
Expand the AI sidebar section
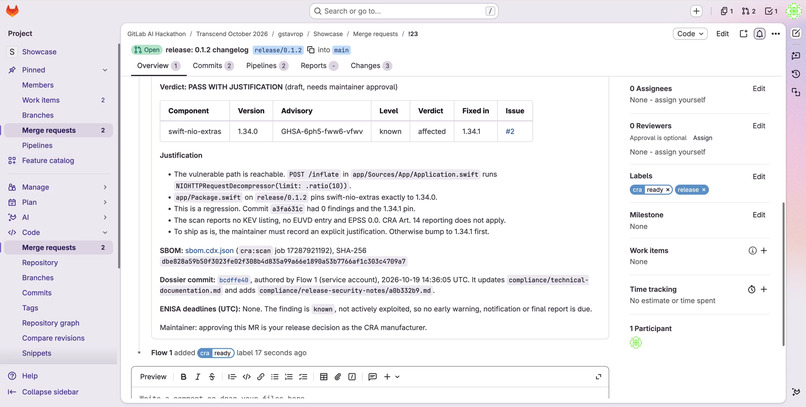pyautogui.click(x=105, y=217)
